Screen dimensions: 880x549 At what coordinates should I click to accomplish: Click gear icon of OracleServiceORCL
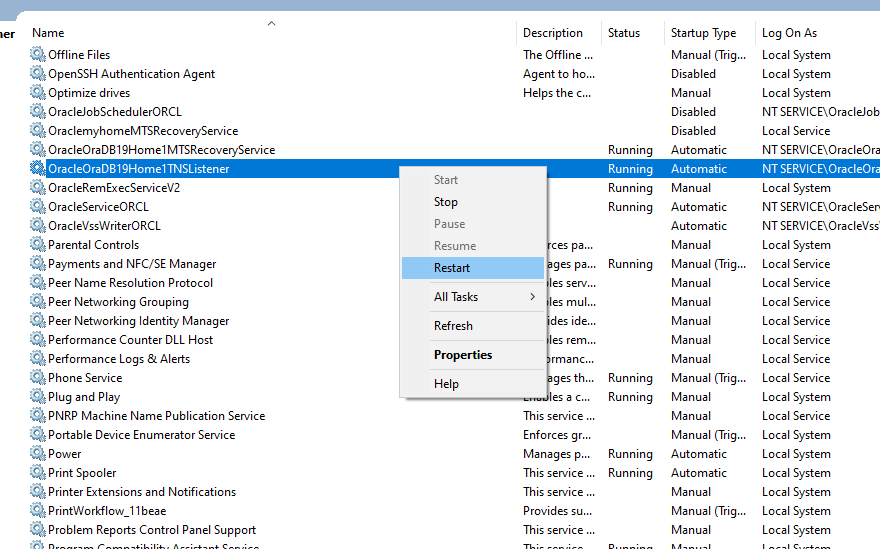pyautogui.click(x=38, y=207)
